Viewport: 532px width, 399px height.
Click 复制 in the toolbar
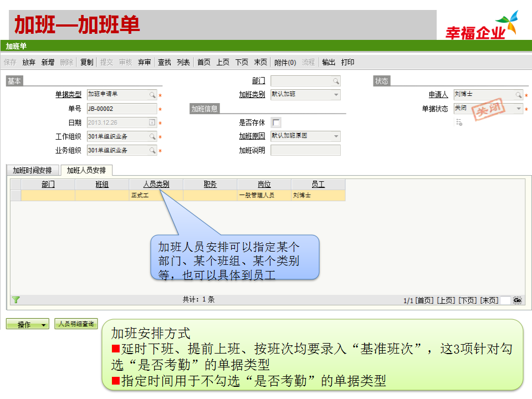(86, 62)
